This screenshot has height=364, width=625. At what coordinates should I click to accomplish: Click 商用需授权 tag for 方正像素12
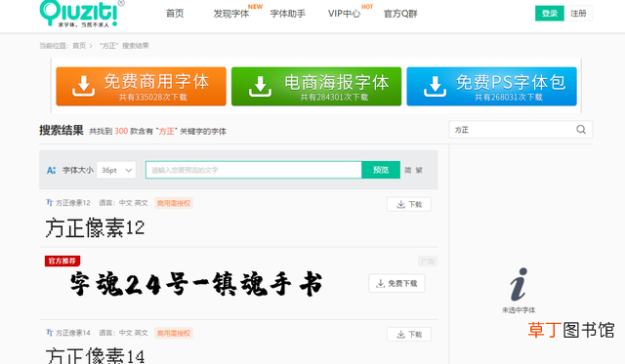point(174,204)
